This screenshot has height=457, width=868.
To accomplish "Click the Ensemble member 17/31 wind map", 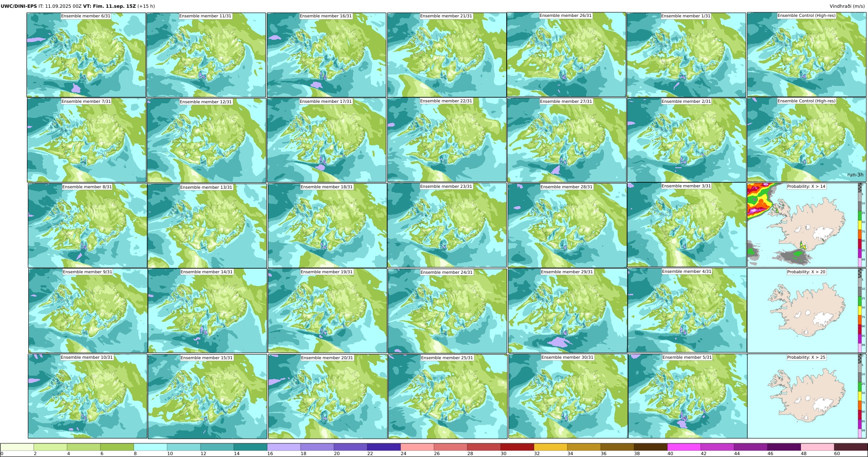I will click(327, 140).
